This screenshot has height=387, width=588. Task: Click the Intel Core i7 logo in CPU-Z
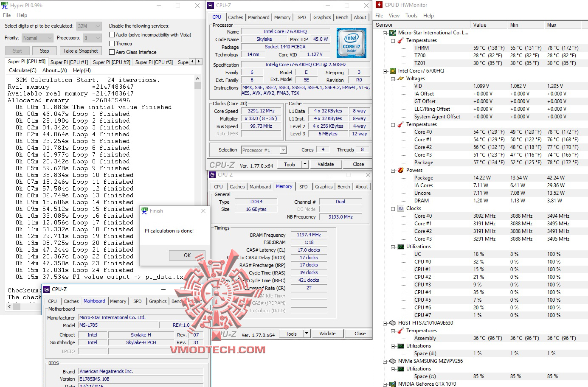[x=351, y=43]
